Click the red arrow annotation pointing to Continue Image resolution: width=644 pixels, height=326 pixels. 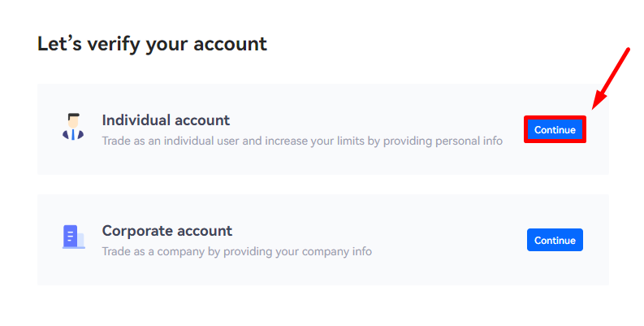[x=611, y=79]
